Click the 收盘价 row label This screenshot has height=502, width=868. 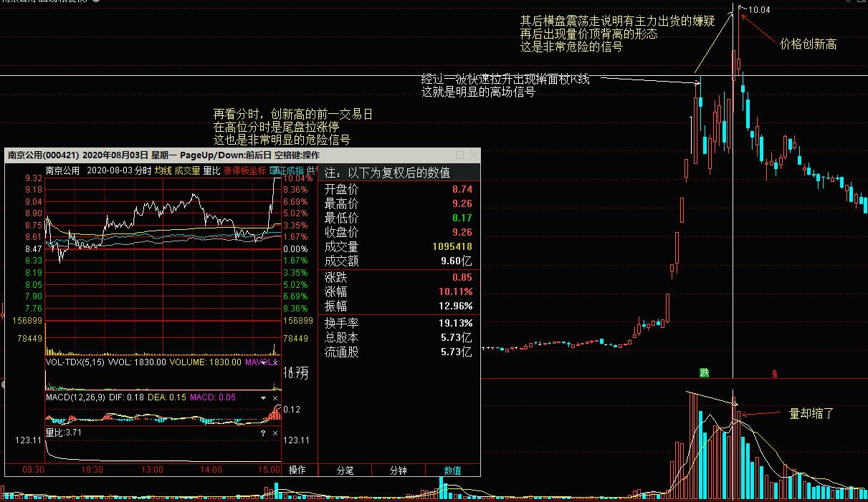(342, 232)
